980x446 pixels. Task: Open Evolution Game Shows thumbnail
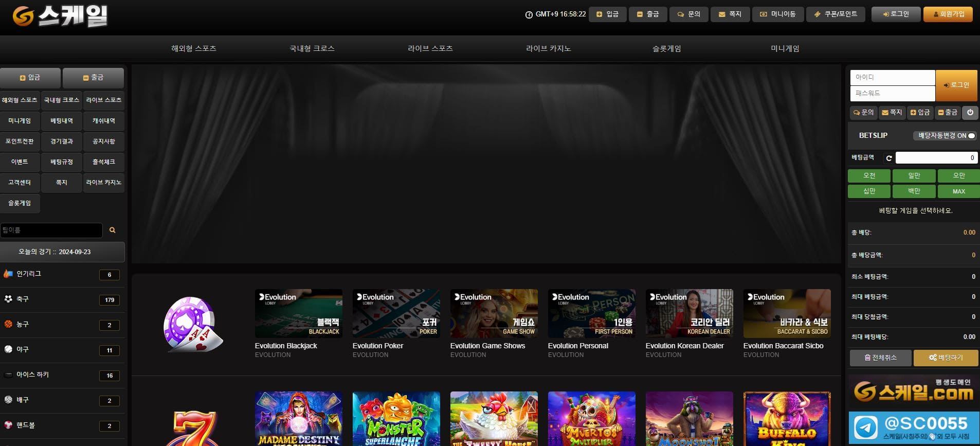click(x=494, y=313)
